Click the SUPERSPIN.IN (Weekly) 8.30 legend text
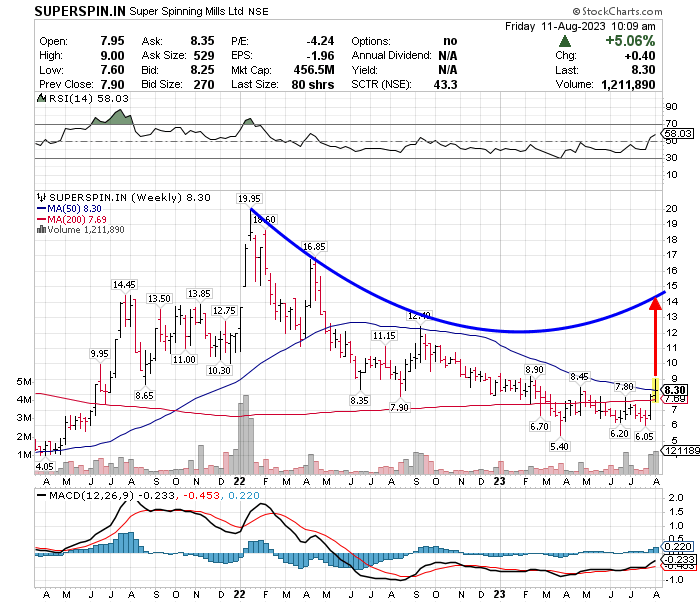 [130, 197]
